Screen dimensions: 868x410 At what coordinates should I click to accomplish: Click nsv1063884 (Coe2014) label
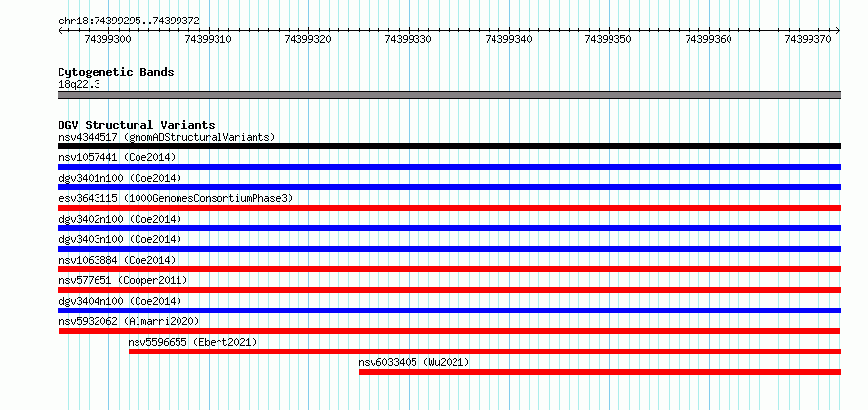117,260
